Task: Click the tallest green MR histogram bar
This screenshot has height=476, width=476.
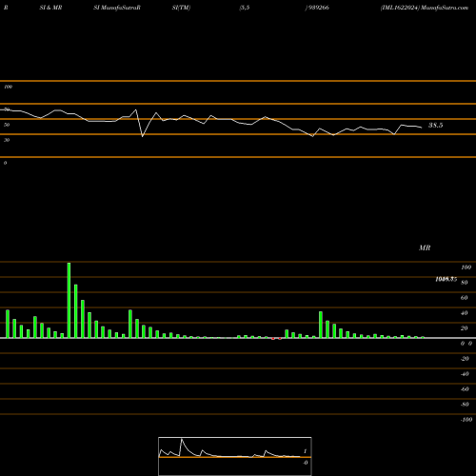Action: (x=69, y=300)
